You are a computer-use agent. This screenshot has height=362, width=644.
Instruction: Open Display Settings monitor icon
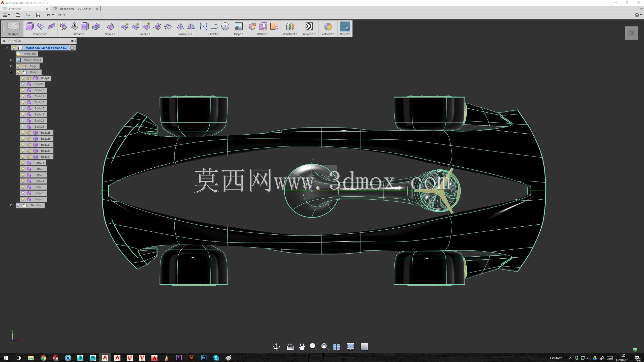tap(350, 347)
